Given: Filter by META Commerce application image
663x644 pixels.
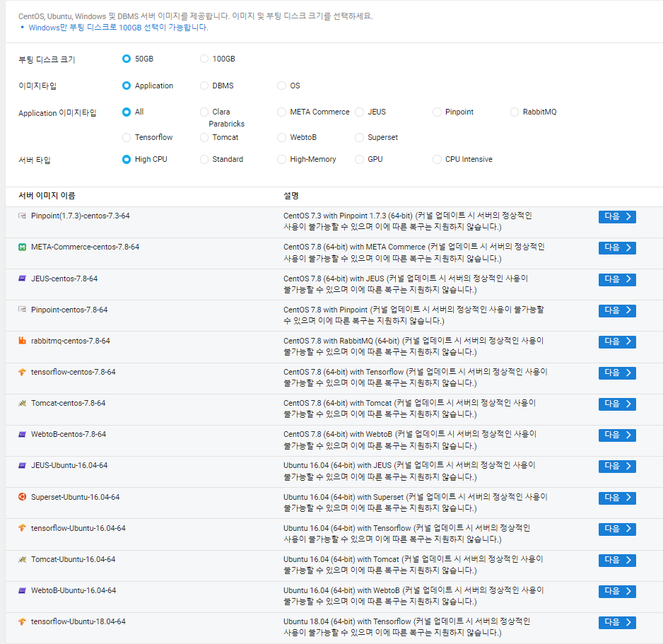Looking at the screenshot, I should 281,112.
